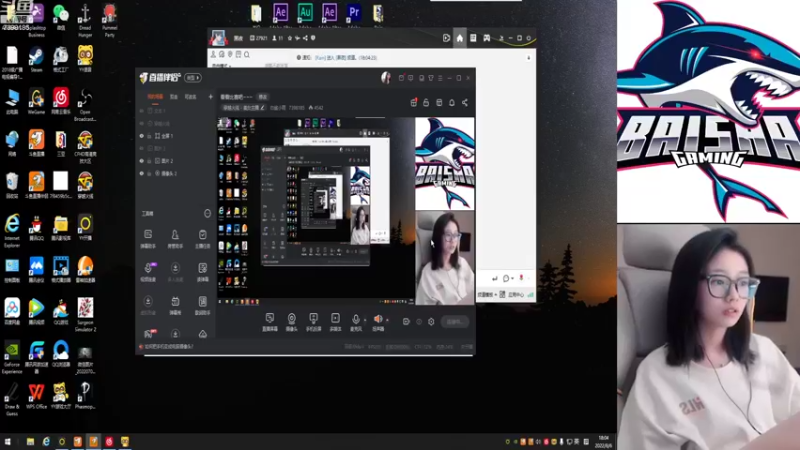Expand the speaker options arrow

[x=387, y=320]
